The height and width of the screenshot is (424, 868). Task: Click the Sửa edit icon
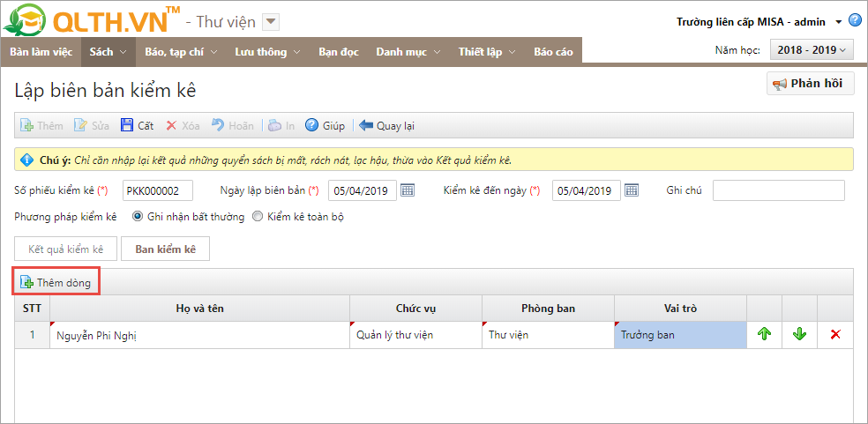[81, 126]
